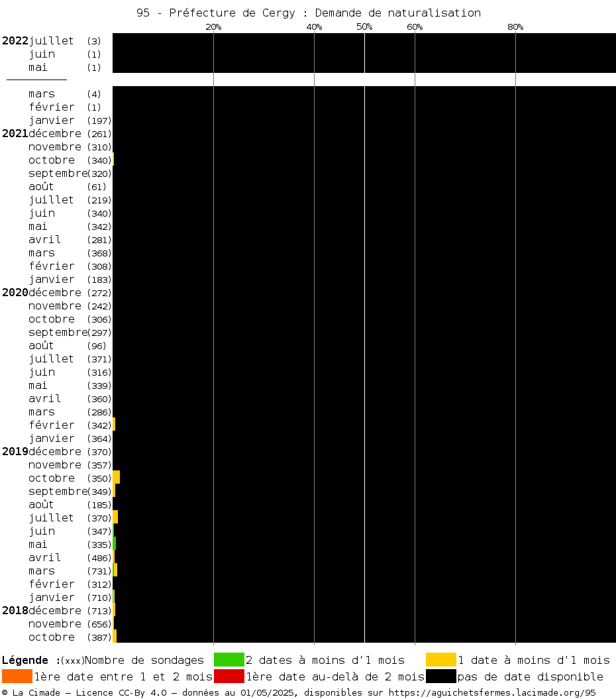616x699 pixels.
Task: Click the survey count '(261)'
Action: point(99,134)
